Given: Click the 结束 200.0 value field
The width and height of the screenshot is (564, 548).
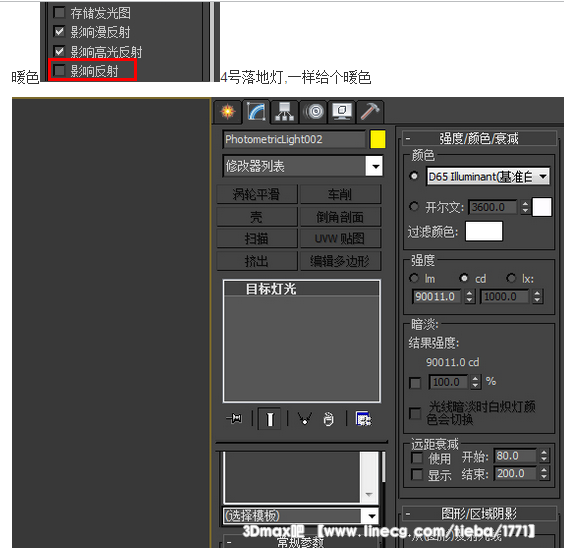Looking at the screenshot, I should pos(515,473).
